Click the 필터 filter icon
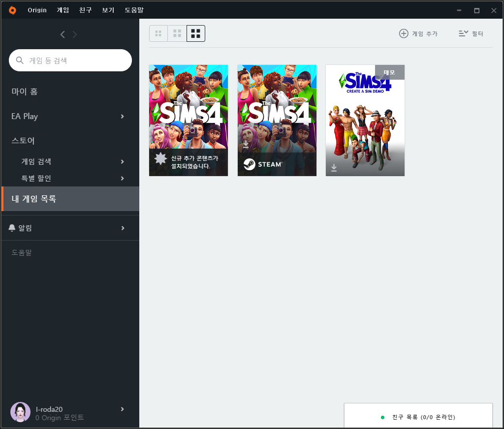504x429 pixels. pyautogui.click(x=463, y=33)
